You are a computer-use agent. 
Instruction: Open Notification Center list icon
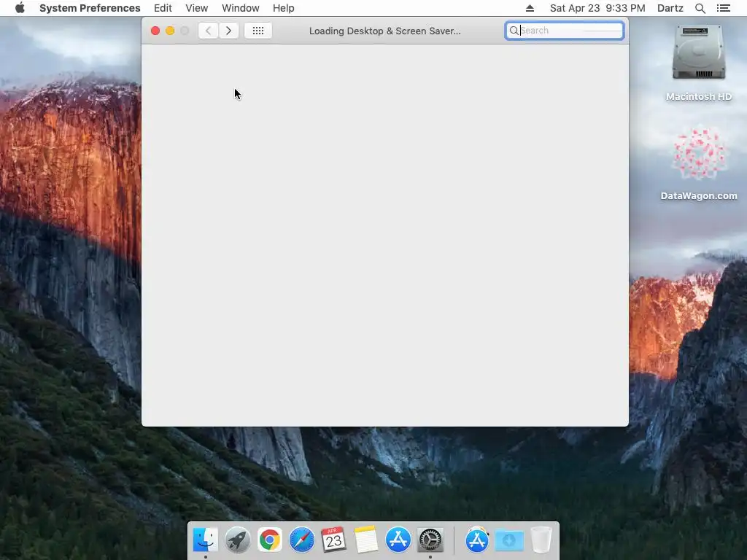[723, 8]
